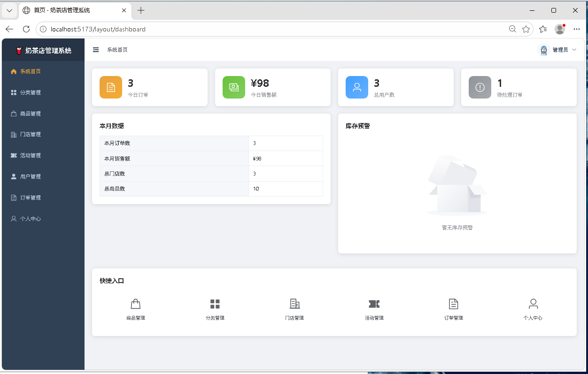Open 订单管理 in the sidebar menu
The width and height of the screenshot is (588, 374).
[43, 198]
